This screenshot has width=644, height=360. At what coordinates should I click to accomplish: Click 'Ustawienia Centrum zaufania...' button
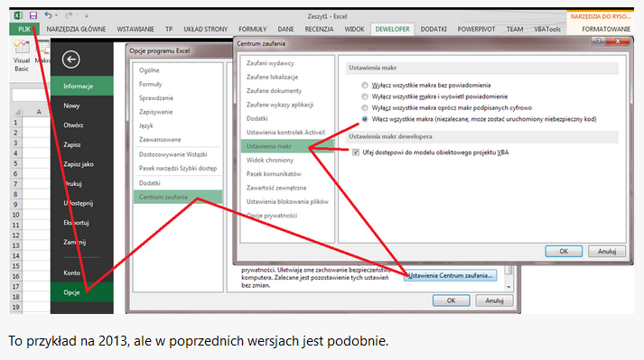coord(450,275)
